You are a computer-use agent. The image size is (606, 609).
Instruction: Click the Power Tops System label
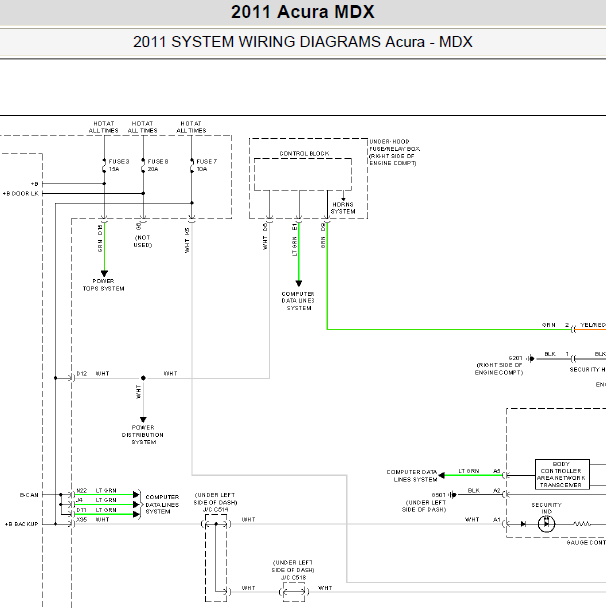point(104,285)
